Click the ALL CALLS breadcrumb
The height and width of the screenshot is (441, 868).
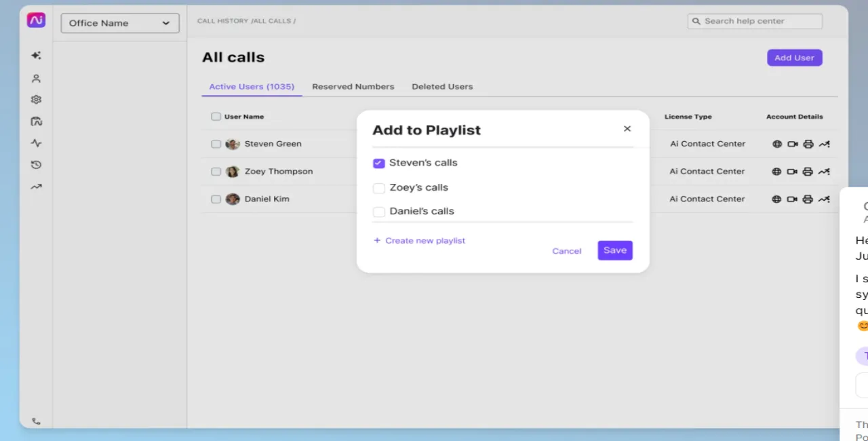click(x=272, y=21)
